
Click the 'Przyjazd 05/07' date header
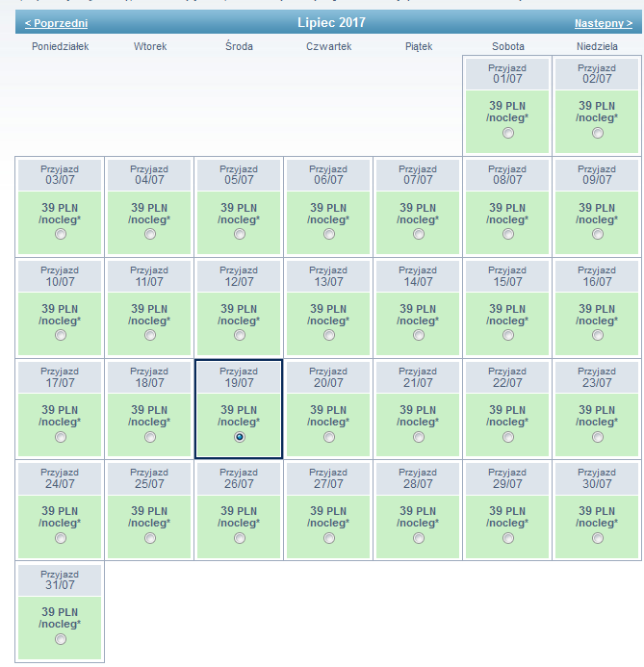click(239, 175)
